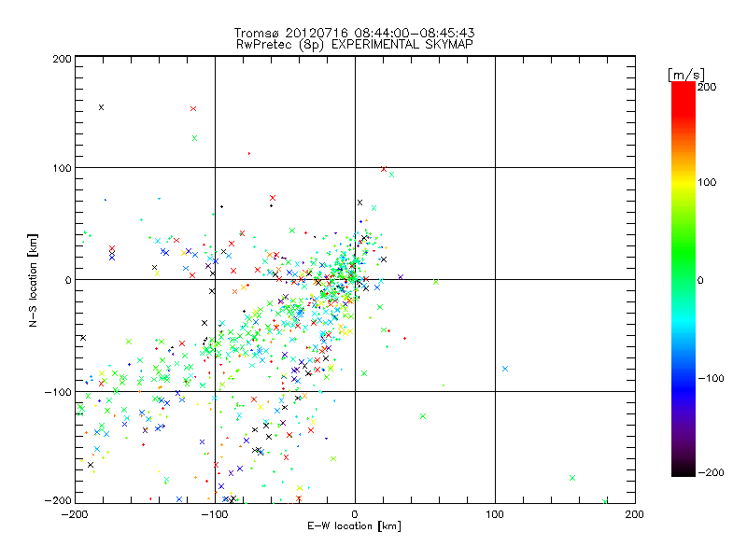Click the purple X marker just above the zero line near 32 km E-W

click(401, 276)
